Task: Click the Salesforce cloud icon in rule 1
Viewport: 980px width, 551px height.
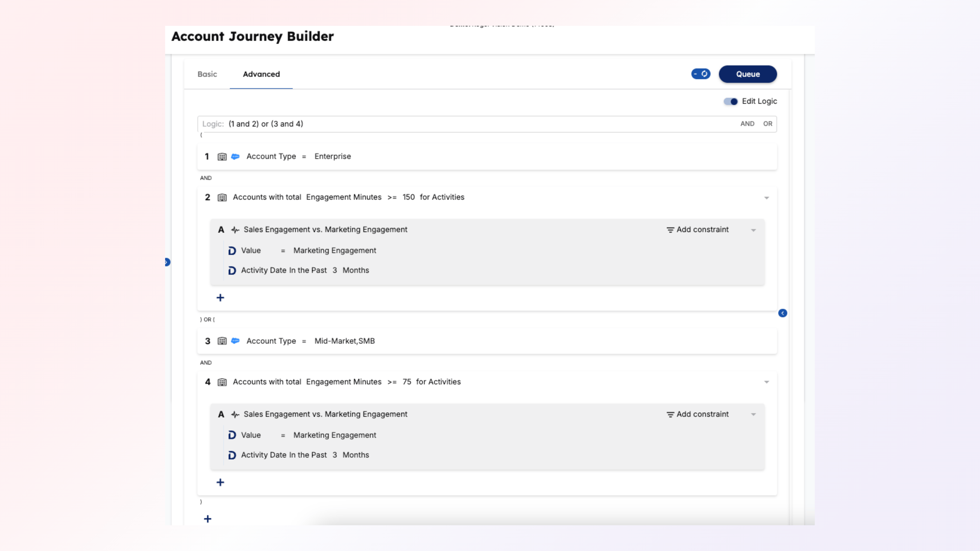Action: [236, 156]
